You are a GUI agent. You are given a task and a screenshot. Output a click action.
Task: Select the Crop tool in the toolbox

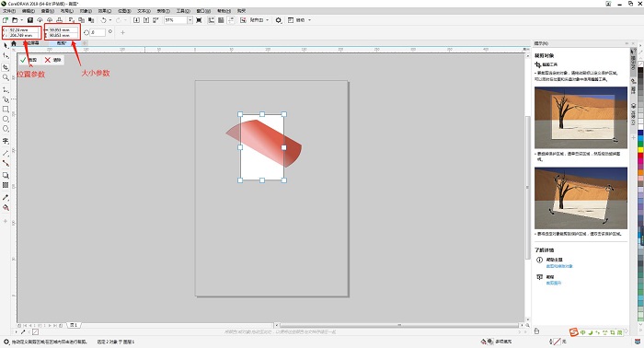click(x=6, y=67)
